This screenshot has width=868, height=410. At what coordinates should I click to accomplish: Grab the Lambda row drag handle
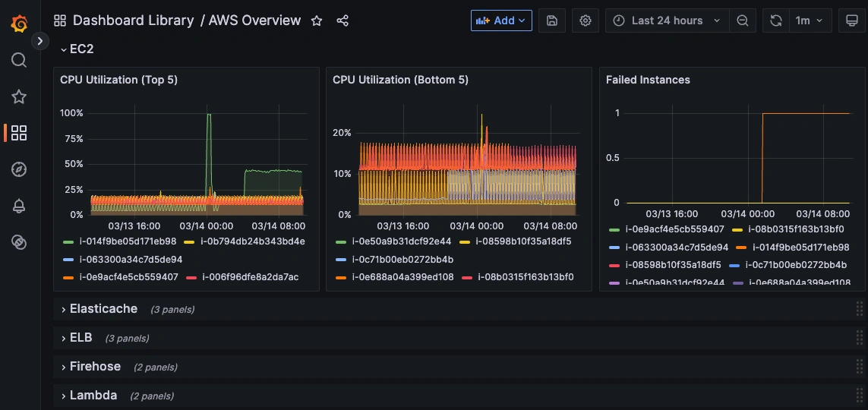tap(859, 395)
